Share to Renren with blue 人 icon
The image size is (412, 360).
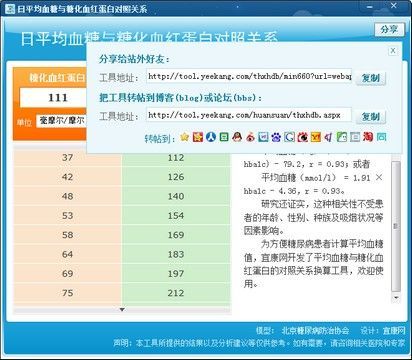pos(211,137)
